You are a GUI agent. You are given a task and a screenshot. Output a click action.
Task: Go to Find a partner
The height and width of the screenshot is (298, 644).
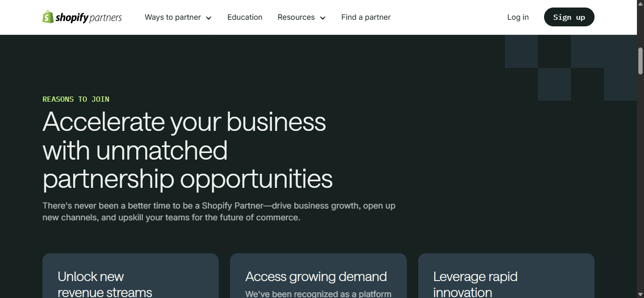pyautogui.click(x=366, y=17)
